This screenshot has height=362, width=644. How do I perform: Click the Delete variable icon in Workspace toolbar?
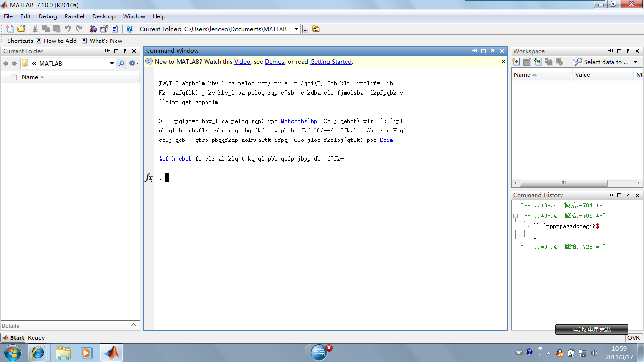tap(560, 62)
